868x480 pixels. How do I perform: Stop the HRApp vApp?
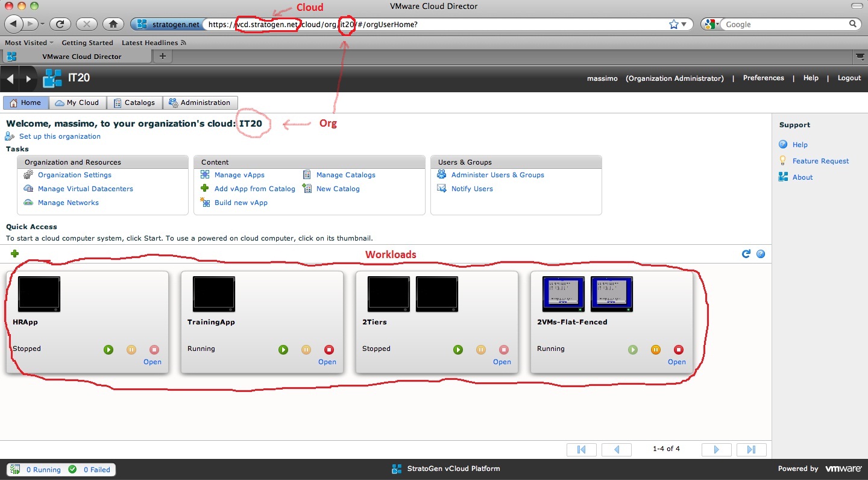(x=154, y=349)
